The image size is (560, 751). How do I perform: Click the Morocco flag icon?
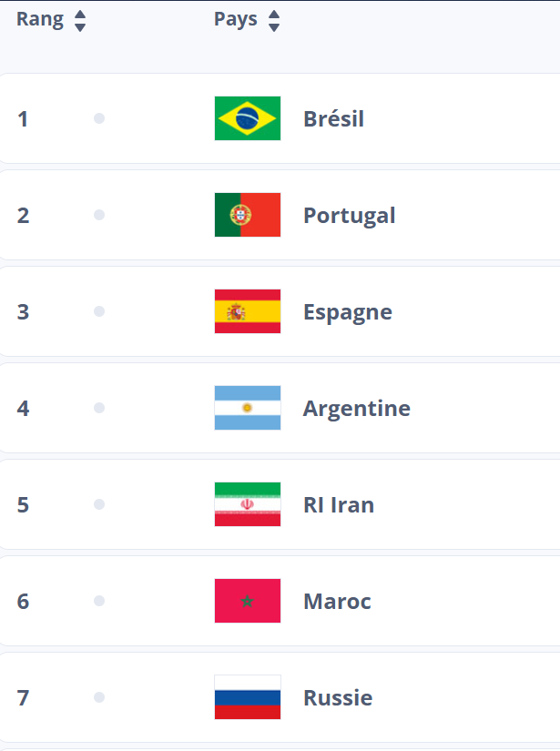(x=247, y=601)
